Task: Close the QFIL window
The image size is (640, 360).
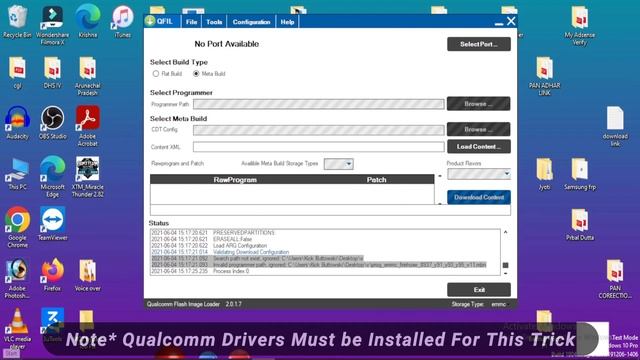Action: coord(511,21)
